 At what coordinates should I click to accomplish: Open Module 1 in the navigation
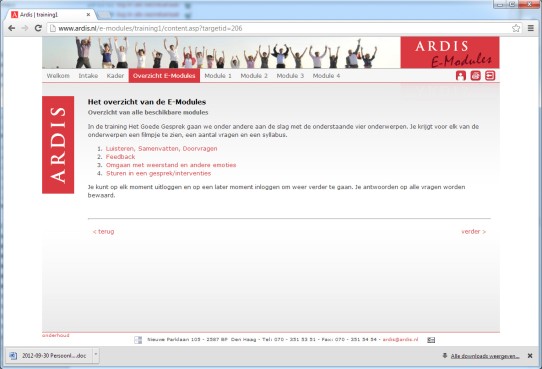pos(218,76)
